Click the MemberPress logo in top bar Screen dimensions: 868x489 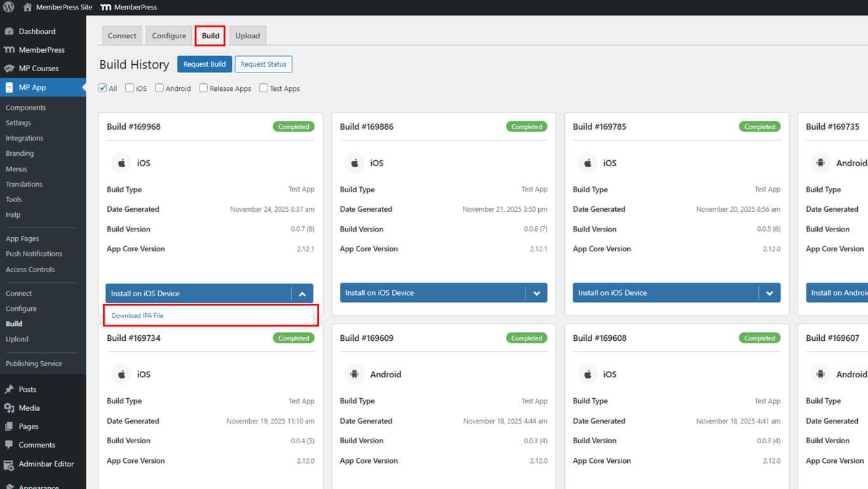click(x=105, y=7)
